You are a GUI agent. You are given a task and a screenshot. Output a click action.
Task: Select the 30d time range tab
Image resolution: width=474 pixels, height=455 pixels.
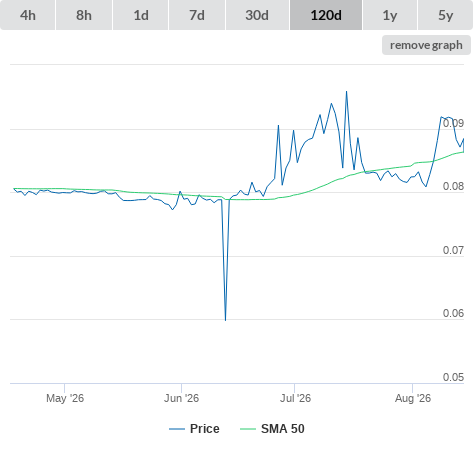[x=257, y=15]
